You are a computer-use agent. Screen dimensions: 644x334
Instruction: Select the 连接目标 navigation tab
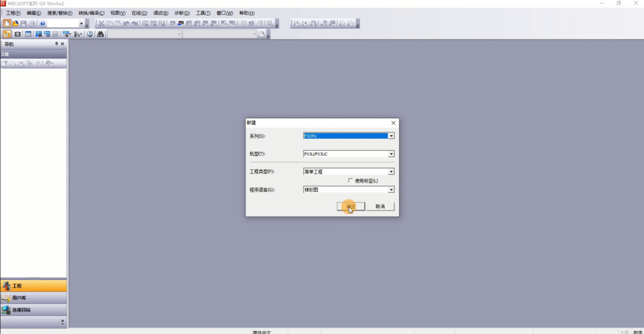[x=34, y=310]
